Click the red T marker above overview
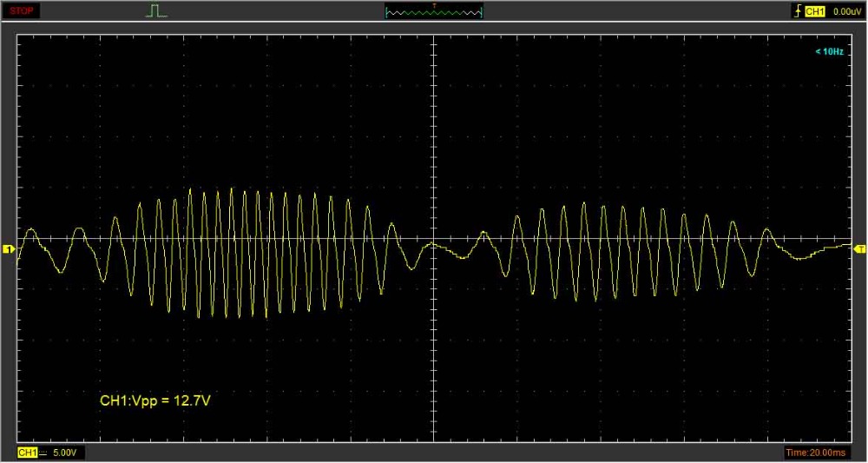The height and width of the screenshot is (463, 868). [433, 4]
